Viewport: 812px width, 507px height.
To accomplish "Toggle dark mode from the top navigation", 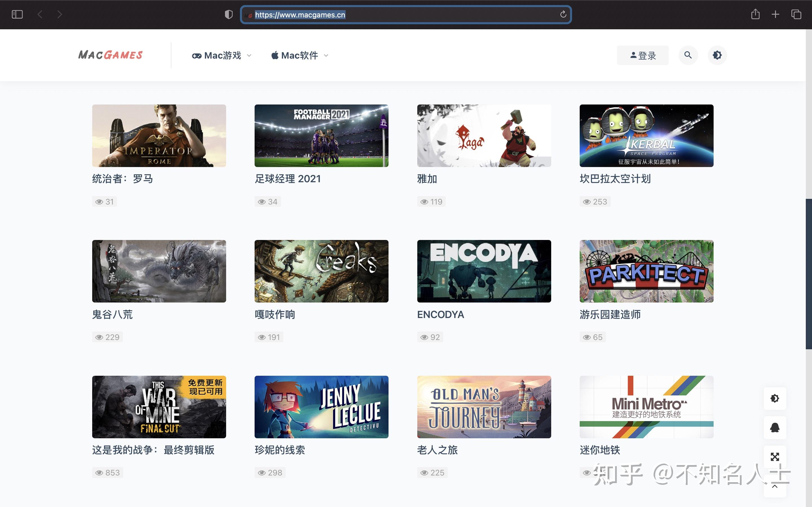I will click(717, 55).
